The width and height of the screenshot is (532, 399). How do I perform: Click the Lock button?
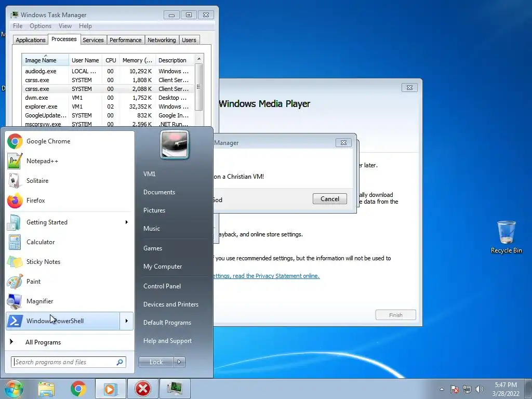(156, 362)
